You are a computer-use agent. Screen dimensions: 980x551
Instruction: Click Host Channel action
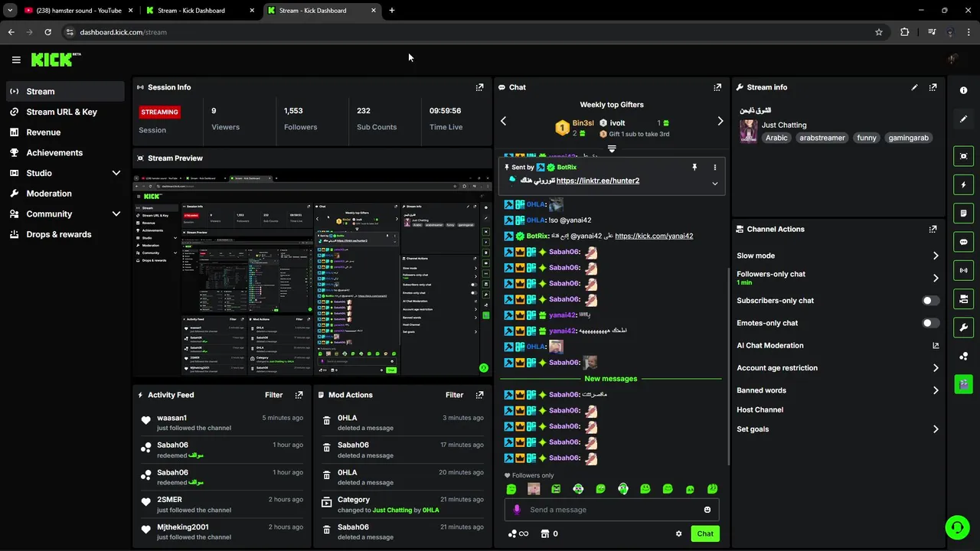tap(760, 410)
